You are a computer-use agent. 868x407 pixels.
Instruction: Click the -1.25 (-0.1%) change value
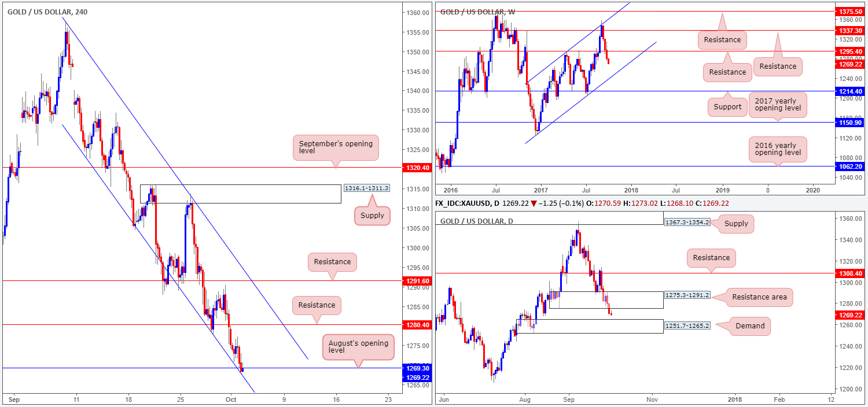[x=562, y=205]
